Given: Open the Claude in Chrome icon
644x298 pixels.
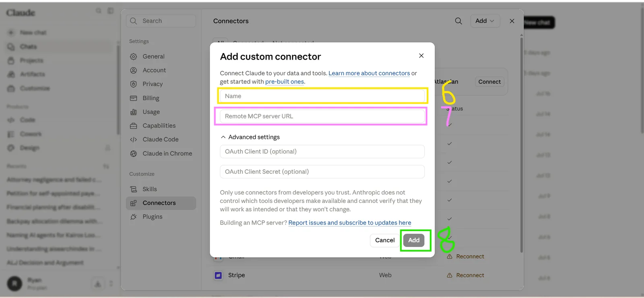Looking at the screenshot, I should 134,153.
